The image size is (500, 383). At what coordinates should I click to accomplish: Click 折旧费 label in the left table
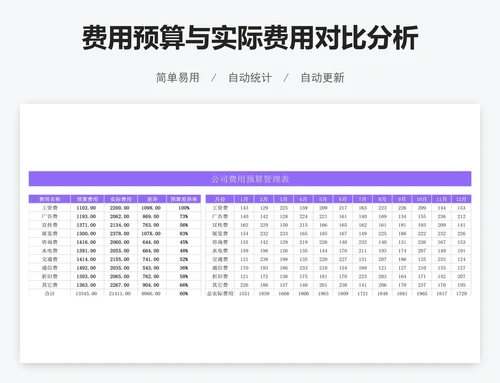50,276
